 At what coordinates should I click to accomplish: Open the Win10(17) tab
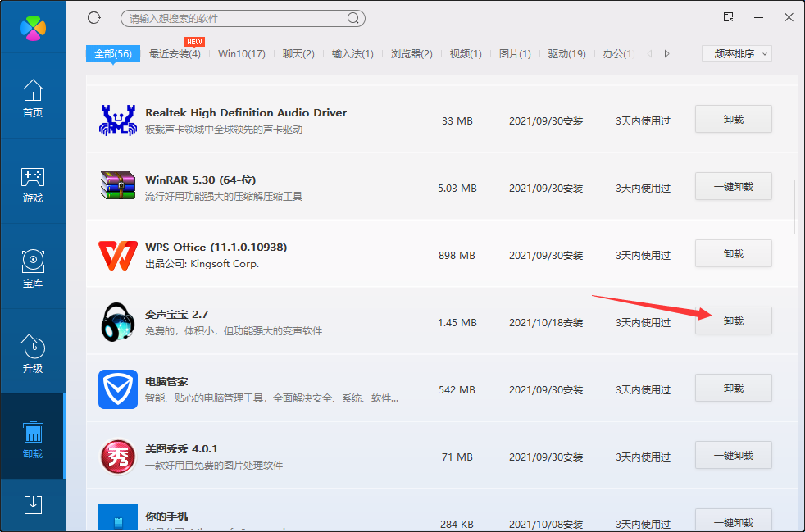click(241, 54)
